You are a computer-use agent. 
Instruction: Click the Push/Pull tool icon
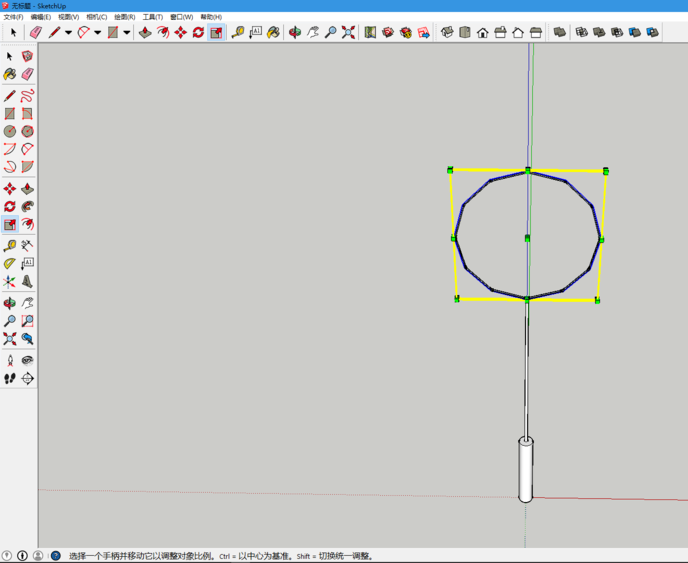[x=145, y=32]
